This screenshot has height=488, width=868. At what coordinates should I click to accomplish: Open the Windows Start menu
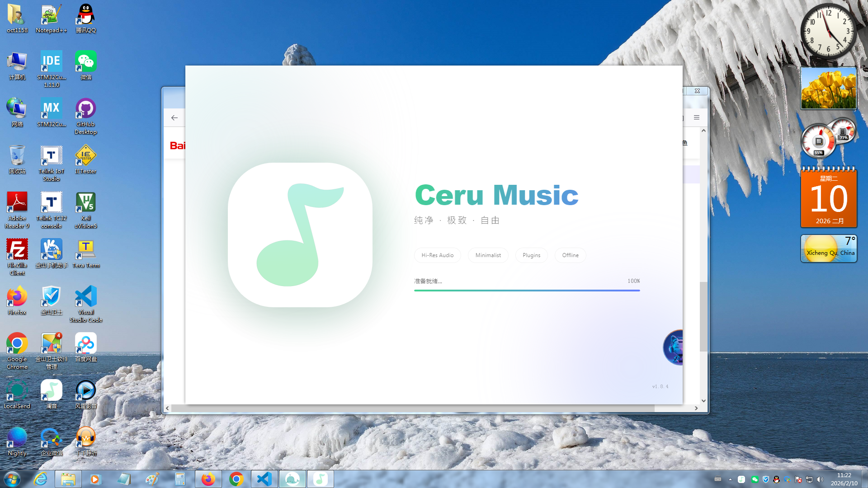[12, 479]
